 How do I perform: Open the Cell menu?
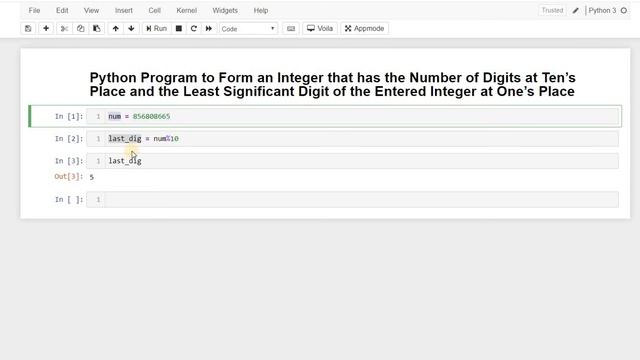tap(154, 11)
